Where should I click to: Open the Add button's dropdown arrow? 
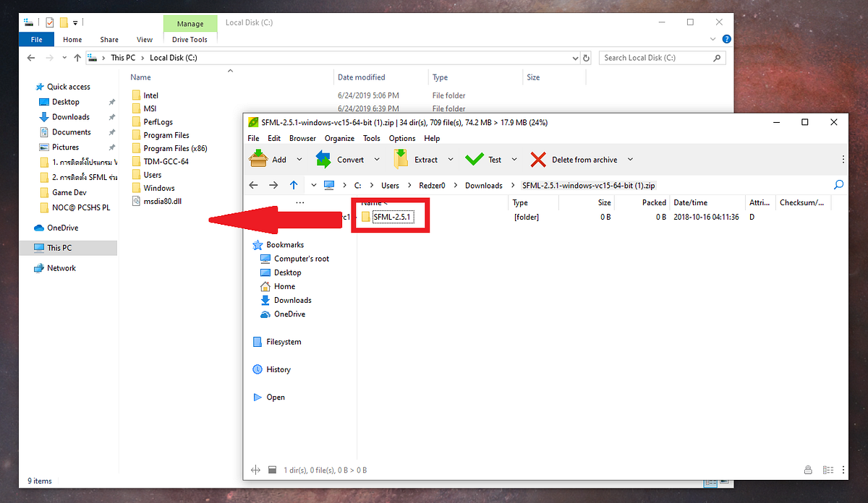tap(299, 160)
